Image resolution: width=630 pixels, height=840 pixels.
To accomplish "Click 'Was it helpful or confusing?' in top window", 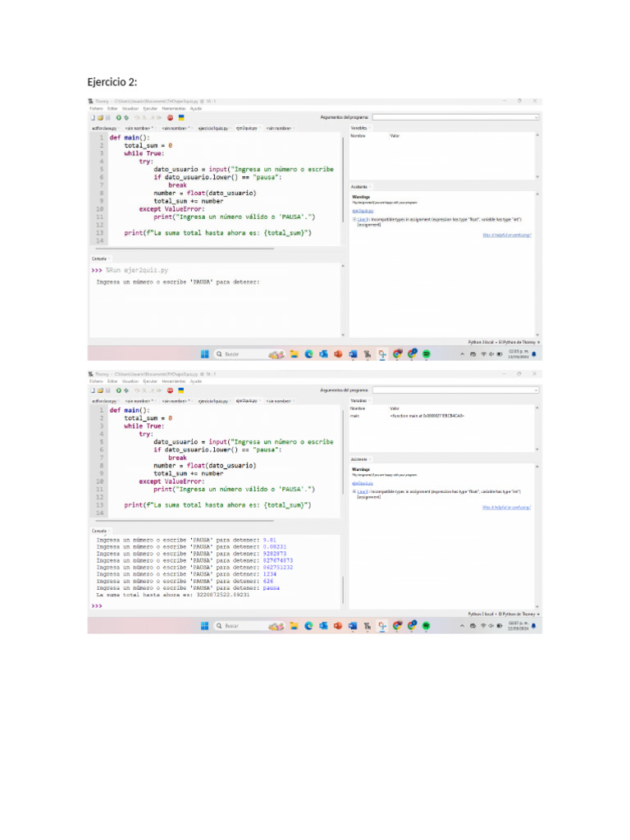I will click(507, 235).
